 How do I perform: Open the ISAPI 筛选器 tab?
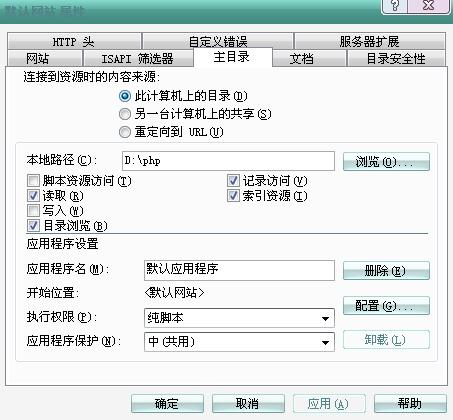[x=137, y=59]
